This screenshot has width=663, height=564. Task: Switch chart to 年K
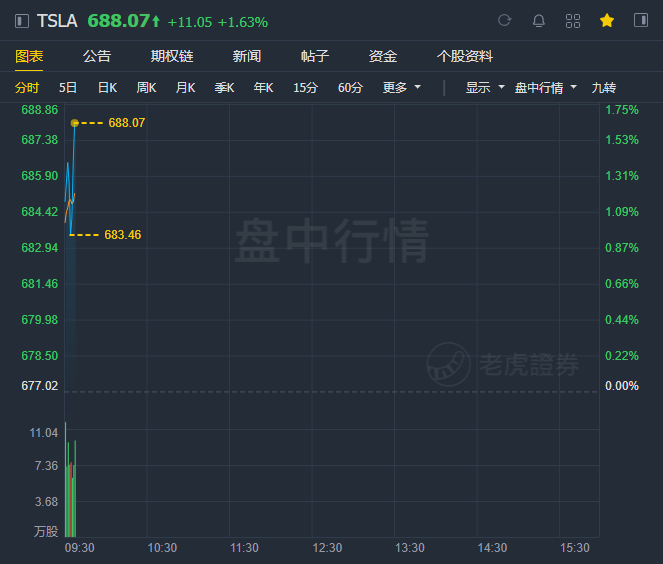(263, 88)
